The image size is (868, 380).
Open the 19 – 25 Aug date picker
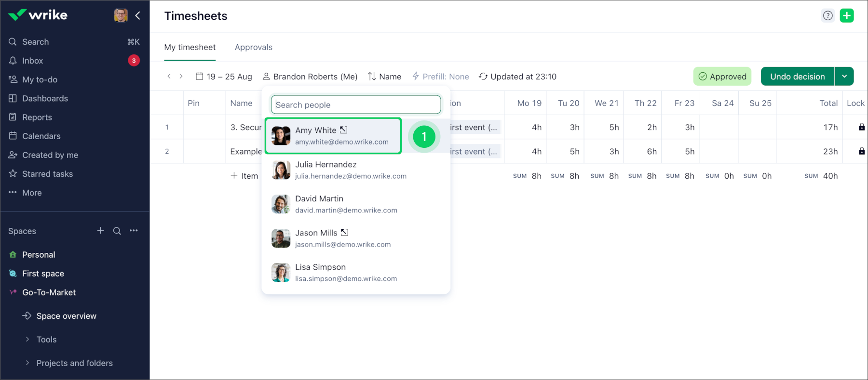coord(224,77)
